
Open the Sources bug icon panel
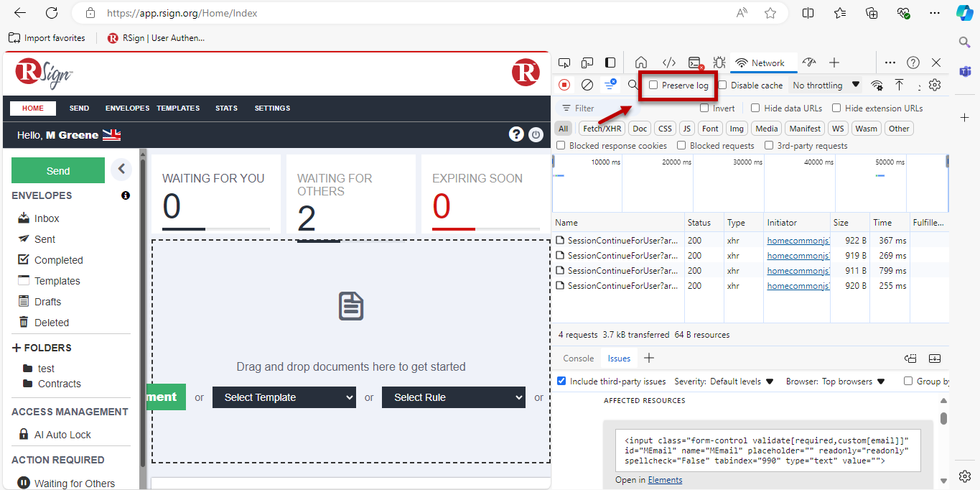pyautogui.click(x=719, y=63)
